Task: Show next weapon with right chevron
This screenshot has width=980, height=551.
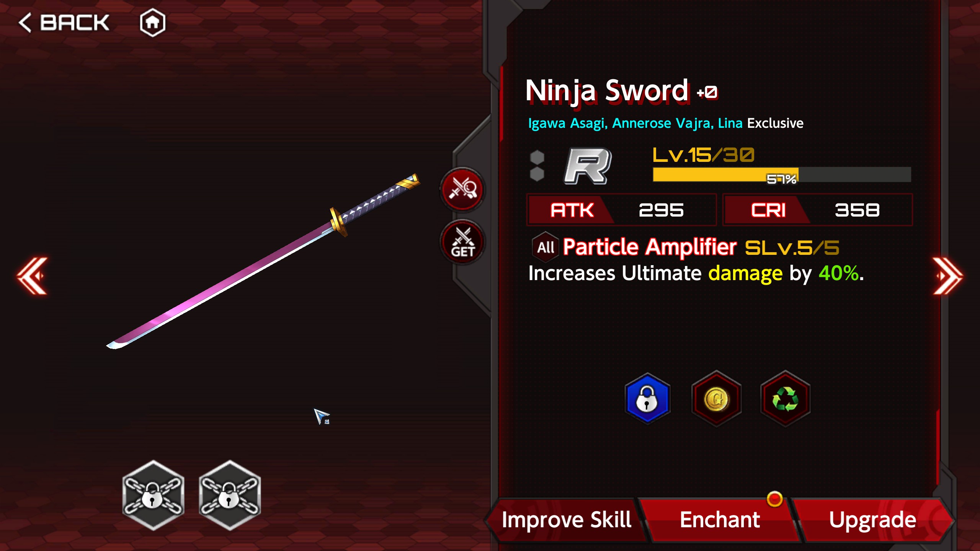Action: pyautogui.click(x=947, y=276)
